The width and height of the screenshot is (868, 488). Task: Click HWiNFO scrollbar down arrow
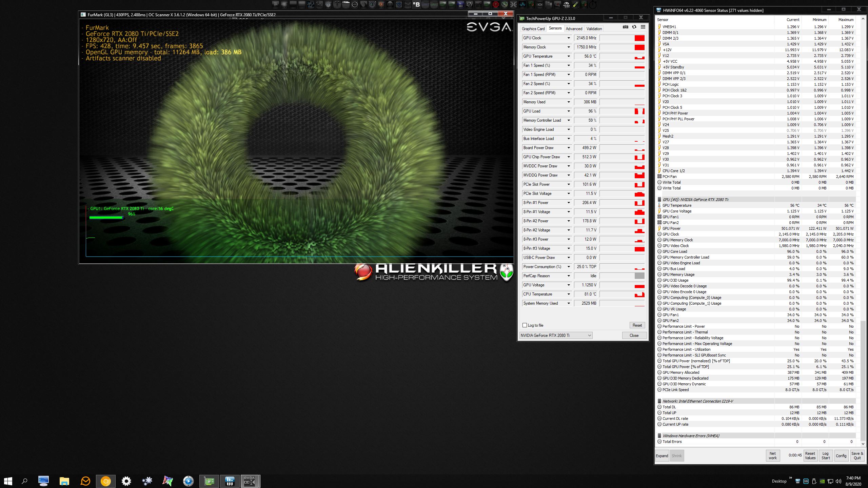point(863,444)
